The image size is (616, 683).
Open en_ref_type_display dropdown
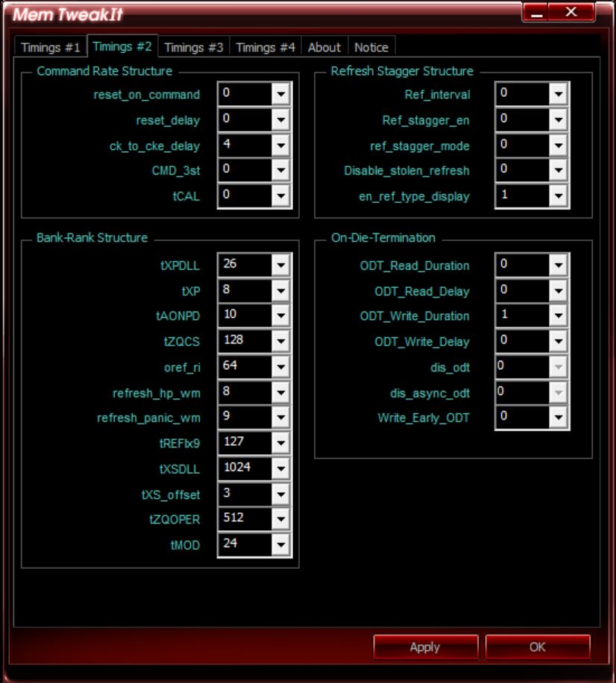(558, 195)
